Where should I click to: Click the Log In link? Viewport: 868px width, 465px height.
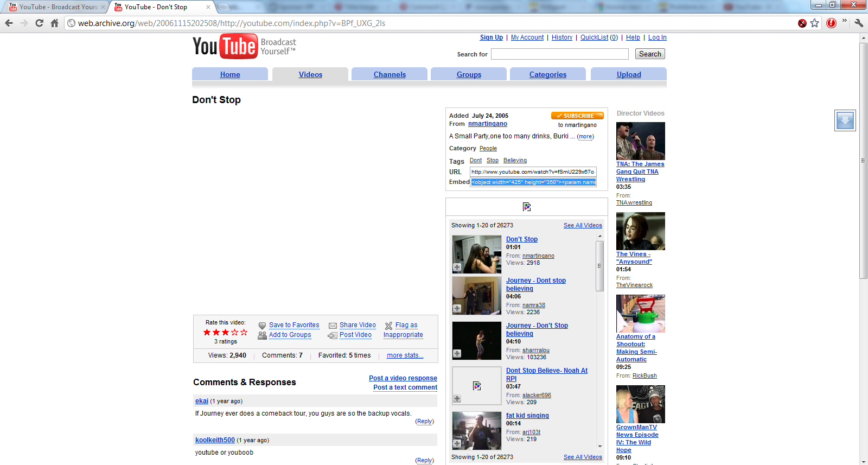(658, 37)
